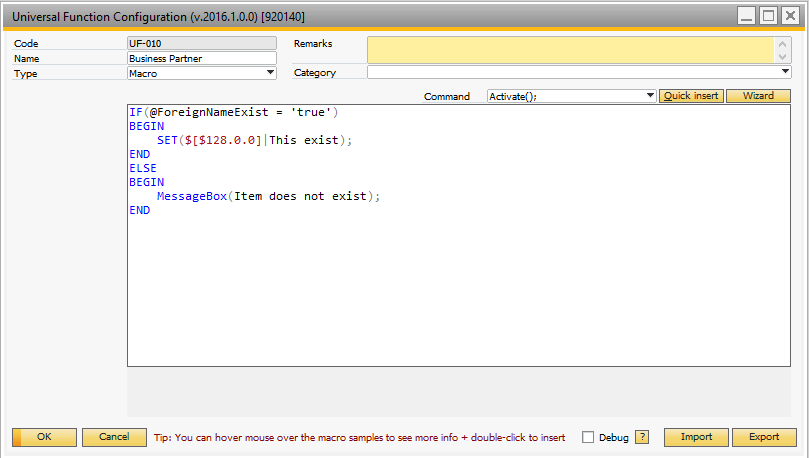Minimize the Universal Function Configuration window

pyautogui.click(x=746, y=16)
